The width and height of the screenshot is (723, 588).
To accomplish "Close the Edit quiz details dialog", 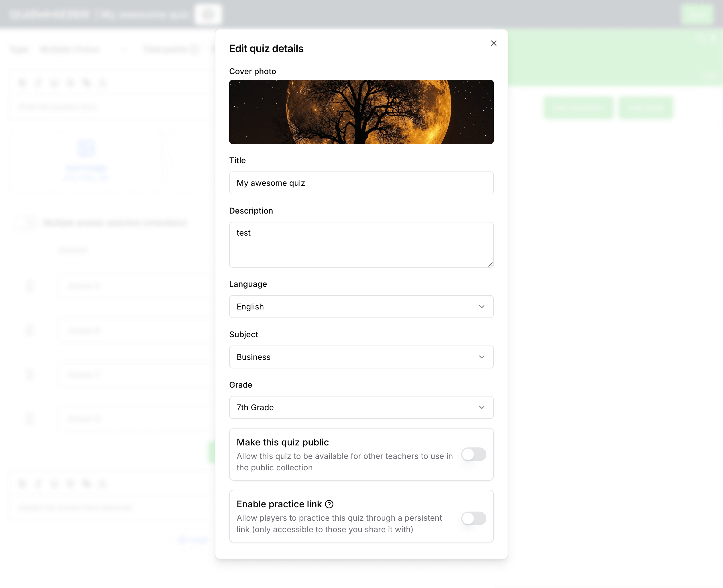I will pyautogui.click(x=494, y=43).
